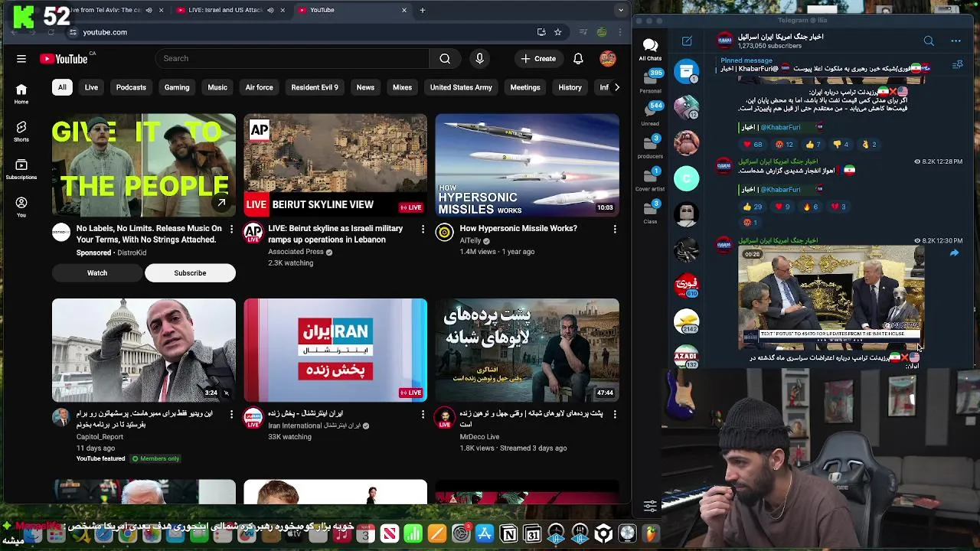Start voice search with the microphone icon
Screen dimensions: 980x551
pyautogui.click(x=480, y=58)
